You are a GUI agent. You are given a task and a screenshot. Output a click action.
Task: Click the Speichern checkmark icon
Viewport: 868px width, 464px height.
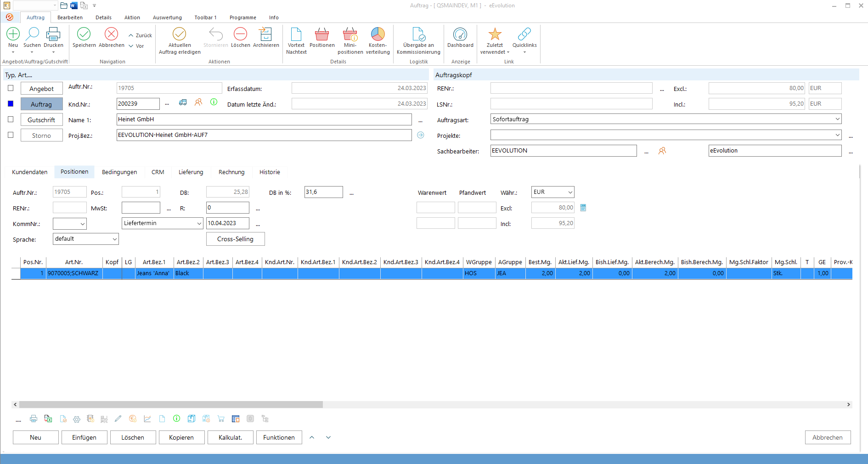pyautogui.click(x=84, y=34)
